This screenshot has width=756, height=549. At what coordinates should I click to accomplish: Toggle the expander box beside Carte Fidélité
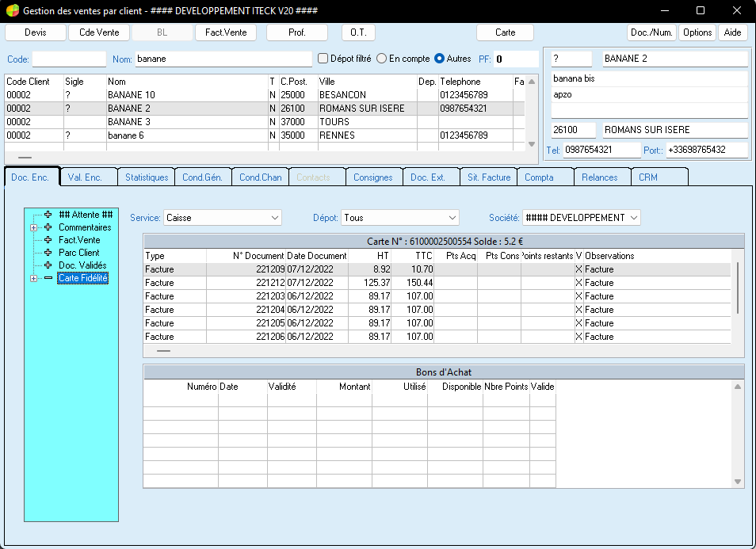click(x=33, y=279)
